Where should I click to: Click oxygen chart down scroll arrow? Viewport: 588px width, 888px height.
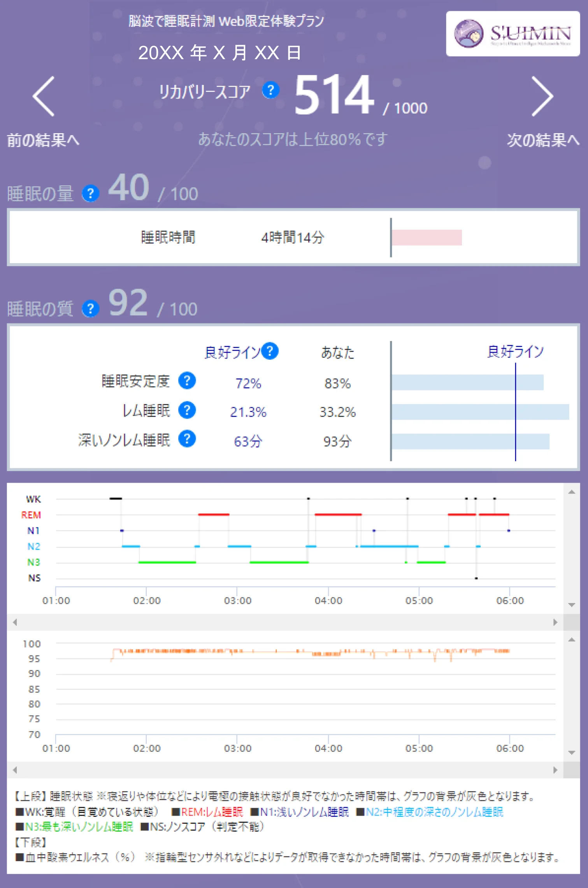point(572,753)
